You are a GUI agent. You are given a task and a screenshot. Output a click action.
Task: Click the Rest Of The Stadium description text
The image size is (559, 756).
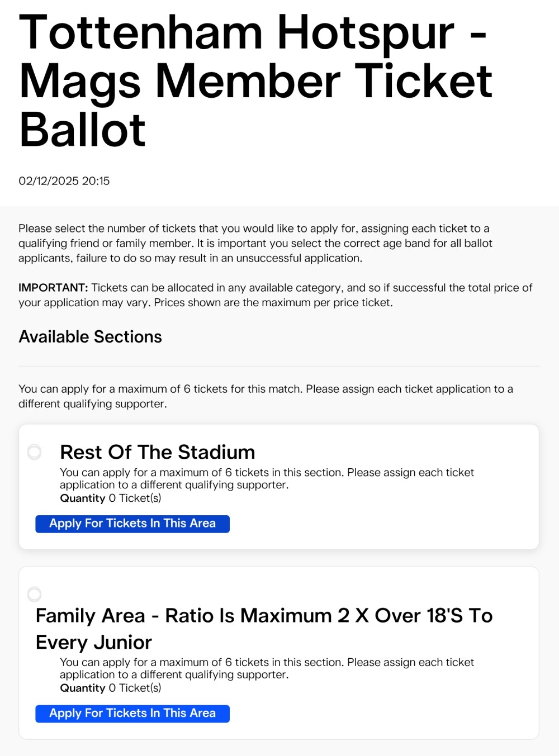click(267, 478)
